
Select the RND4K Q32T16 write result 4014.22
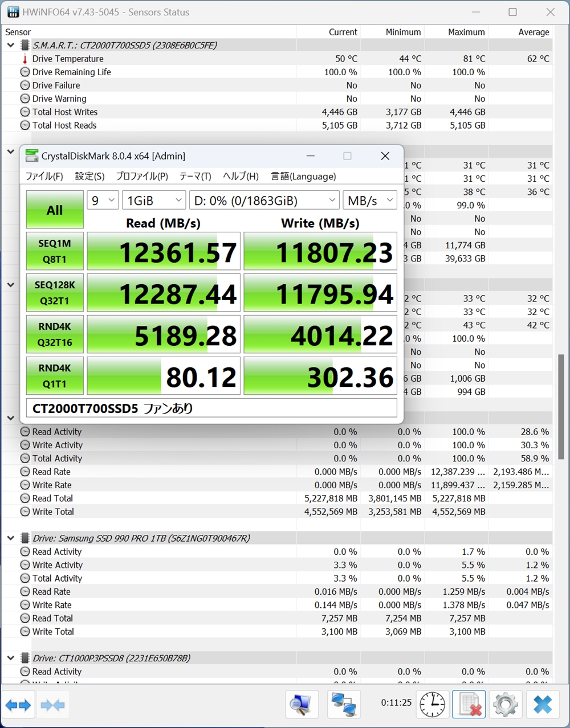click(320, 334)
